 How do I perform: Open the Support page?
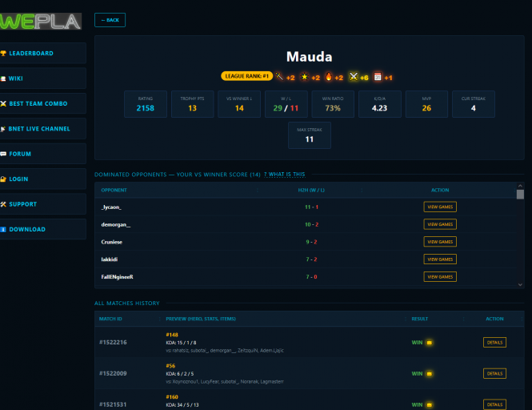click(x=42, y=204)
